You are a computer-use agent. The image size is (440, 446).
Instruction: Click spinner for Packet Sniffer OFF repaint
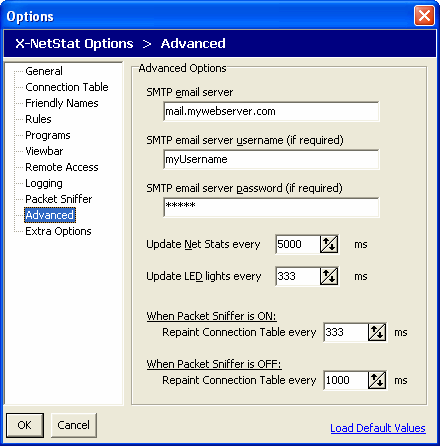pos(377,380)
